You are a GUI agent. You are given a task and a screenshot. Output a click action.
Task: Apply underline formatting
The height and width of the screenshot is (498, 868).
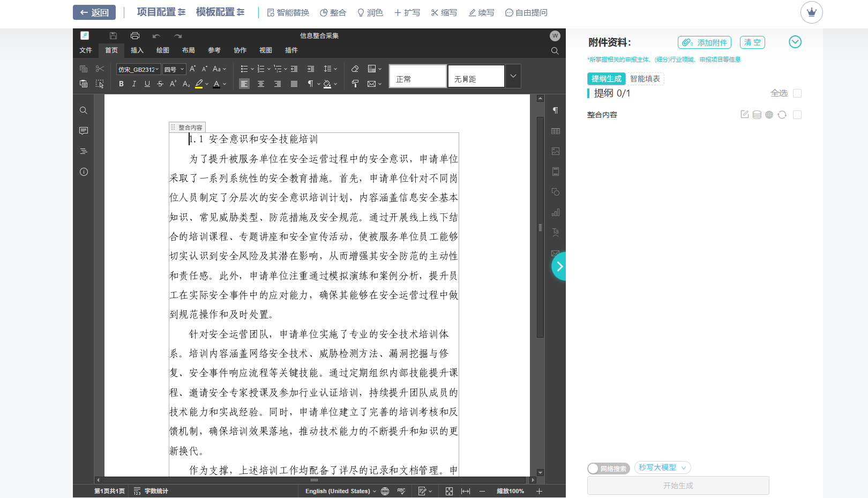click(147, 84)
